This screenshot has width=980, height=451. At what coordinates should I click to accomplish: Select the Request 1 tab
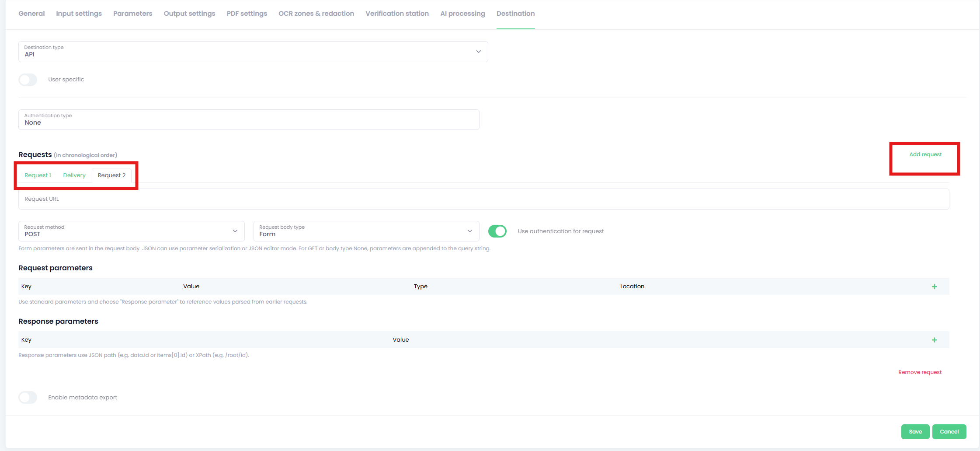tap(38, 175)
